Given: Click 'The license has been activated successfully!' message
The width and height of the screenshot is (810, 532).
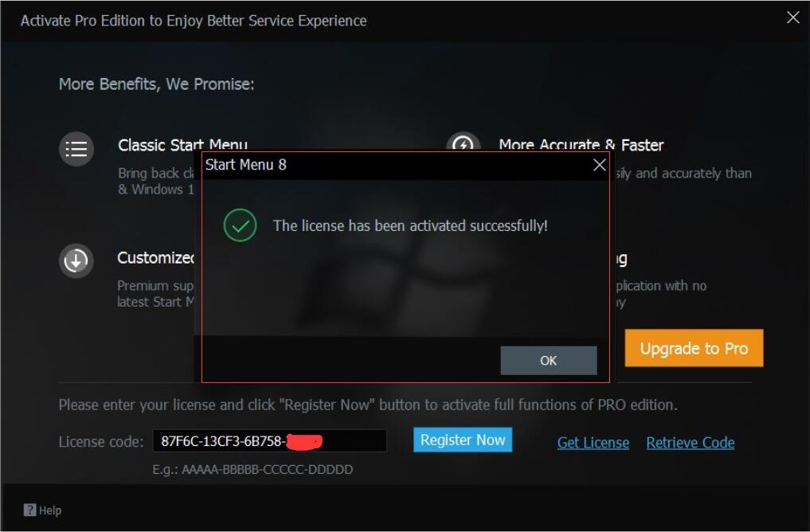Looking at the screenshot, I should click(x=410, y=225).
